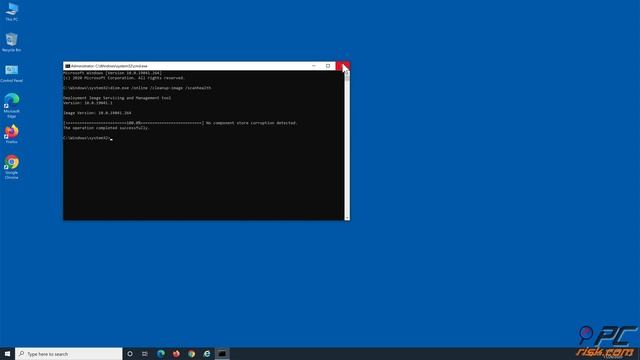Click 'The operation completed successfully.' line
The height and width of the screenshot is (360, 640).
(106, 128)
